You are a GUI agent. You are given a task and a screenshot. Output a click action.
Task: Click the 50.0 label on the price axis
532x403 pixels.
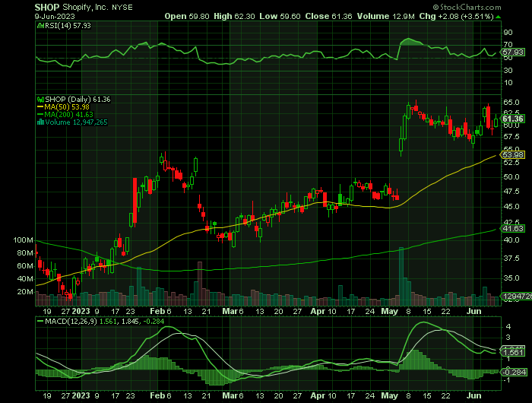tap(511, 177)
